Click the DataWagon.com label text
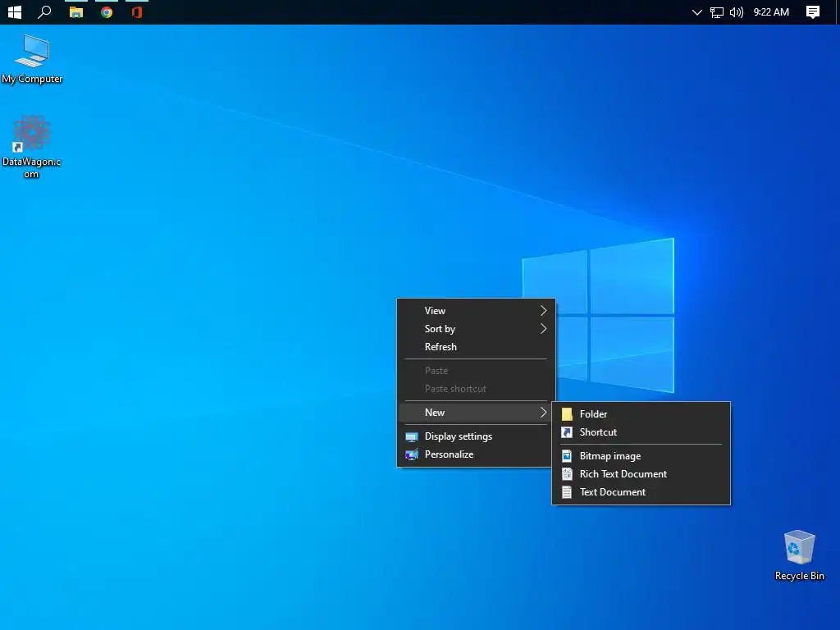 (32, 167)
